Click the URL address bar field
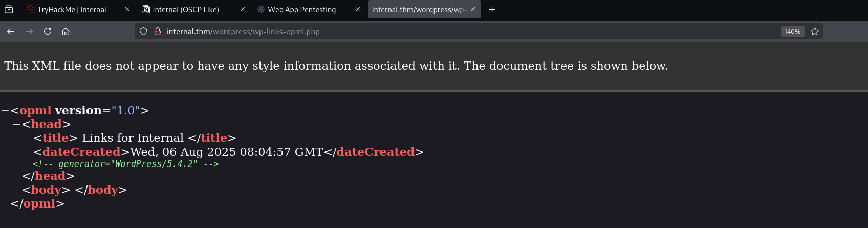Screen dimensions: 868x228 pyautogui.click(x=461, y=31)
